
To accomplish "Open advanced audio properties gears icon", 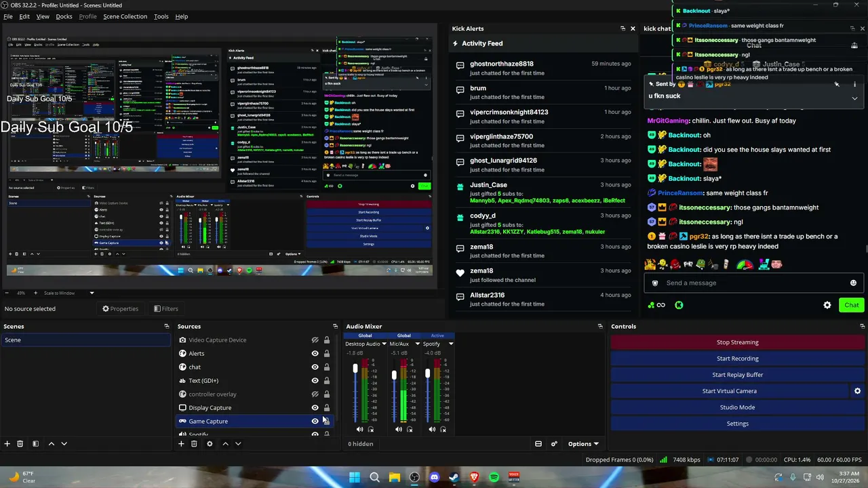I will pyautogui.click(x=554, y=444).
